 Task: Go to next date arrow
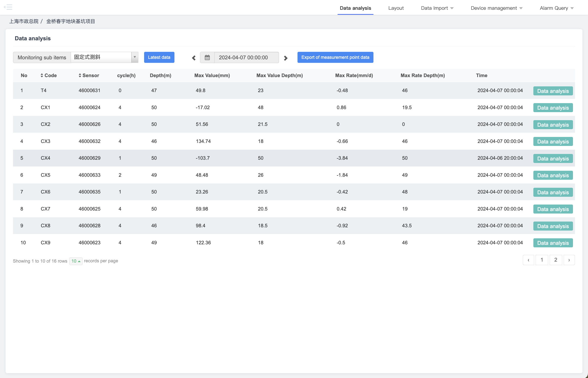285,58
